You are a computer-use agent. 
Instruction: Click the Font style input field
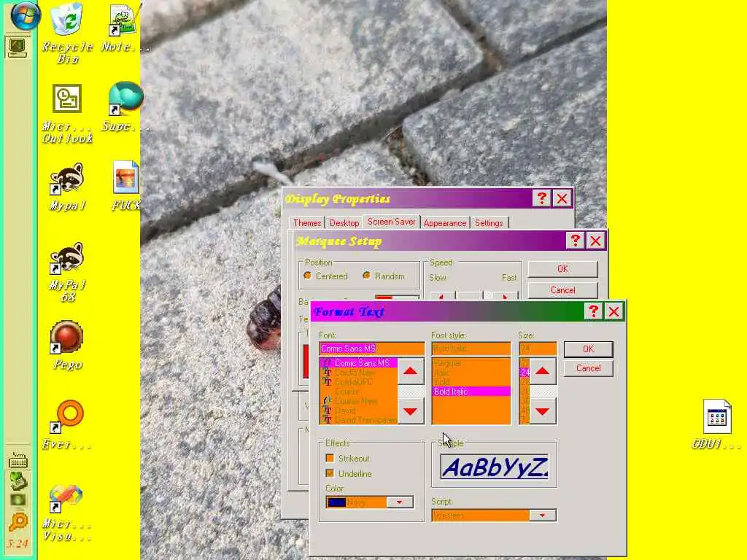tap(471, 349)
